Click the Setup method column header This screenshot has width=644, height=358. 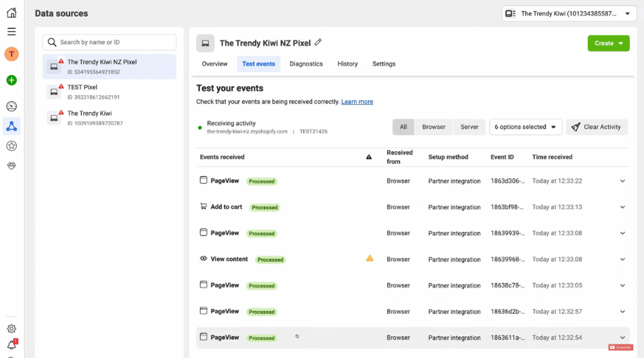tap(448, 157)
